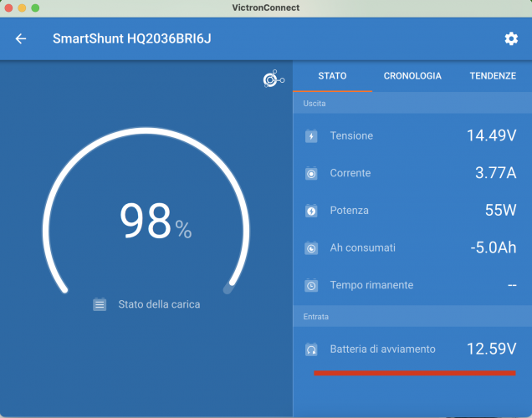Click the Entrata section header
The width and height of the screenshot is (532, 418).
coord(315,317)
